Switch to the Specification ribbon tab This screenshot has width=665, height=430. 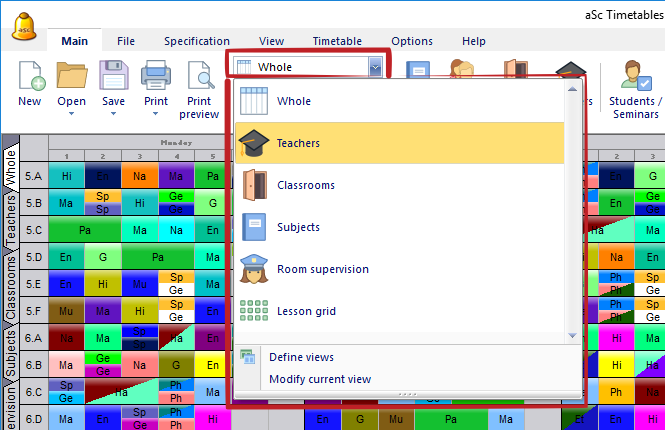pos(197,41)
